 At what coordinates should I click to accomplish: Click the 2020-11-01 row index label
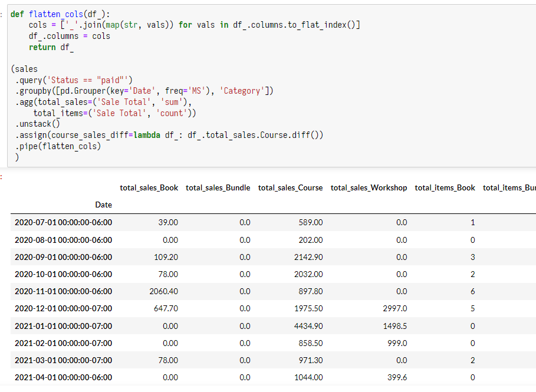click(x=63, y=291)
